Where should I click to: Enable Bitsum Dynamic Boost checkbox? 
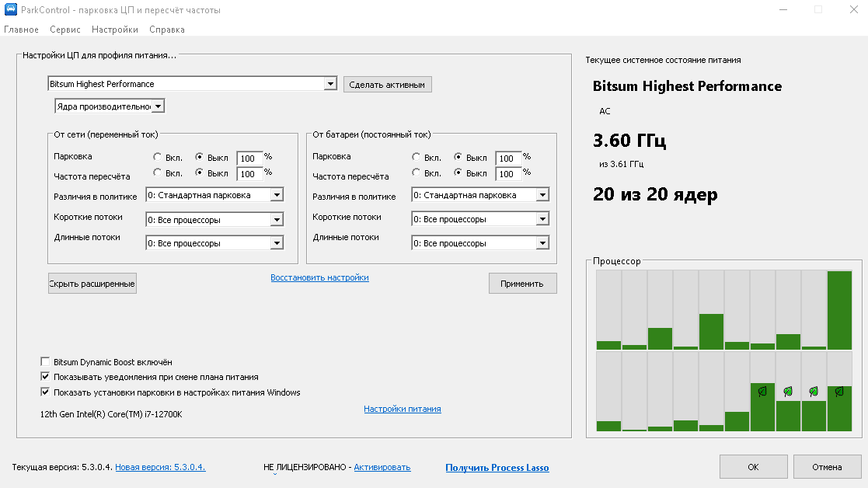pyautogui.click(x=45, y=362)
